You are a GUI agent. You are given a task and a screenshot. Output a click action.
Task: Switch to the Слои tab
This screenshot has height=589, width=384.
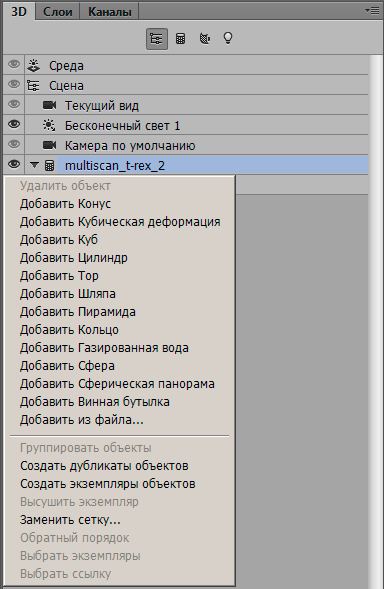point(57,12)
